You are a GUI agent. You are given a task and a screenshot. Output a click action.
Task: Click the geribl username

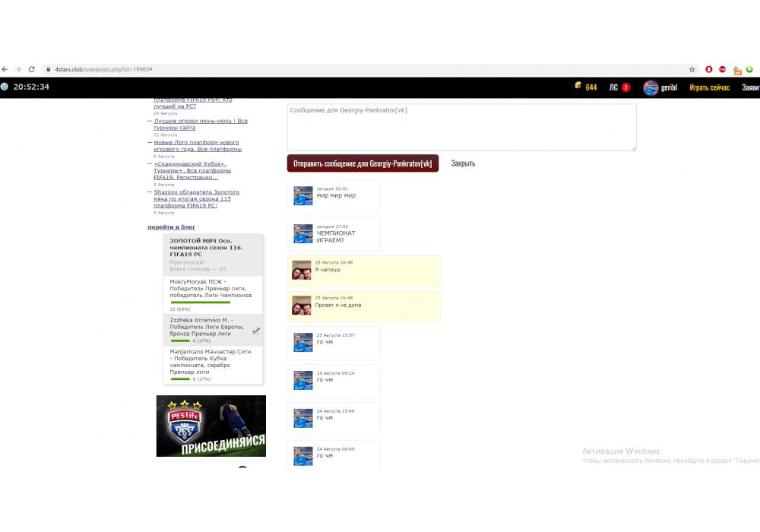pyautogui.click(x=669, y=87)
